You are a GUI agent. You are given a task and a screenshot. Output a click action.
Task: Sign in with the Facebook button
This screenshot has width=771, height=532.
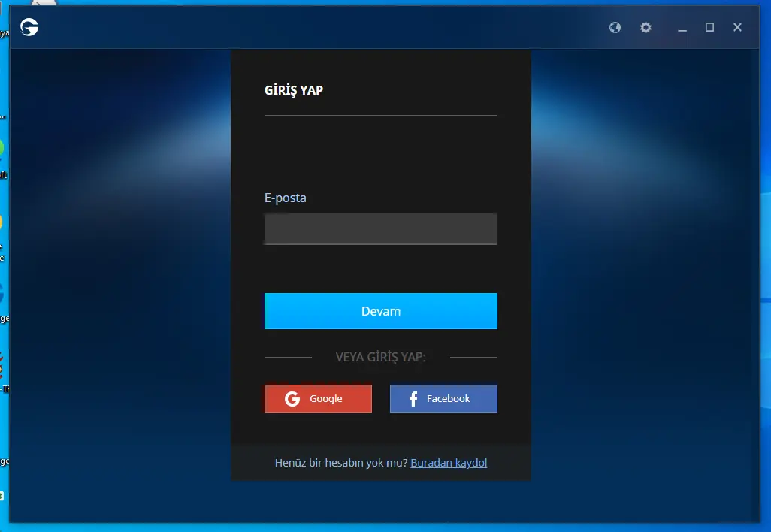coord(443,399)
